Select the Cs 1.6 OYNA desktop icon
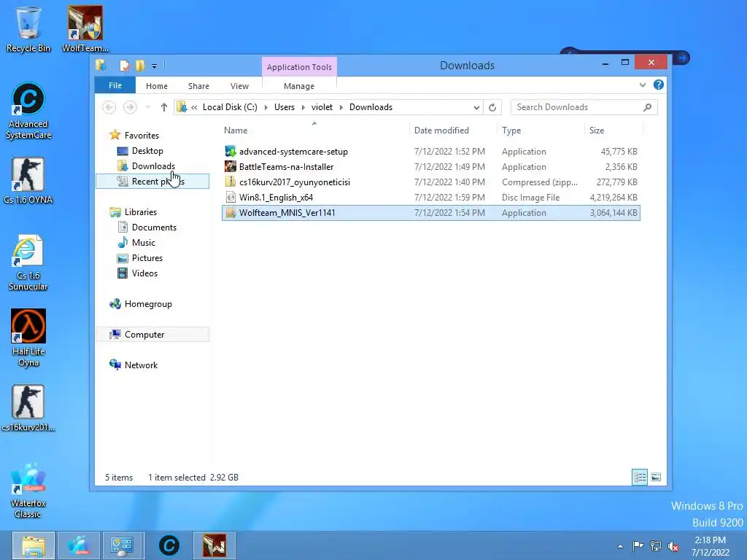747x560 pixels. coord(28,181)
